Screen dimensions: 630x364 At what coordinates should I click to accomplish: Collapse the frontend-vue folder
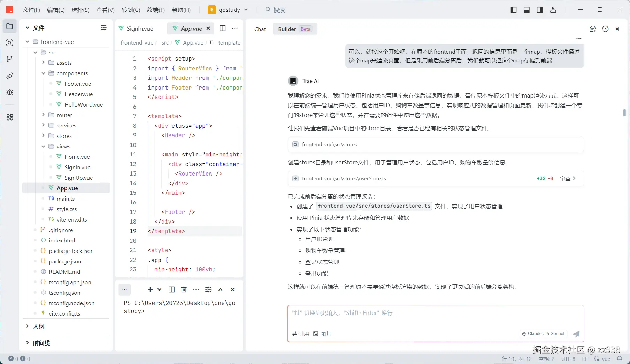(28, 42)
